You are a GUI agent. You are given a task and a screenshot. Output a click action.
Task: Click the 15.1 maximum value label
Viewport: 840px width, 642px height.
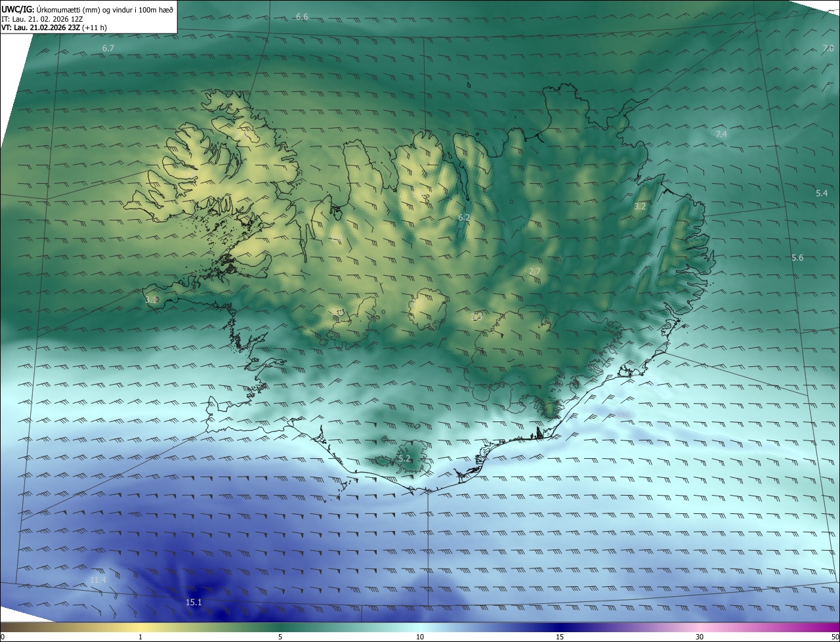click(194, 602)
